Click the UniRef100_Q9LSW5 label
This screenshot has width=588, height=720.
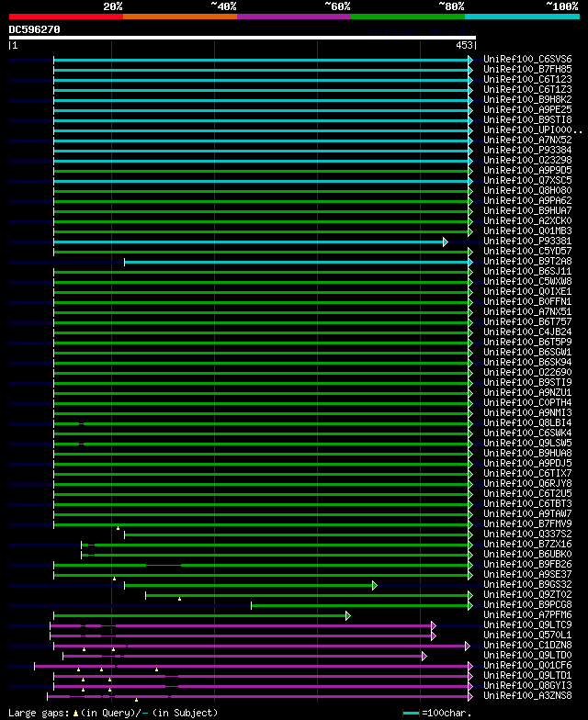527,443
